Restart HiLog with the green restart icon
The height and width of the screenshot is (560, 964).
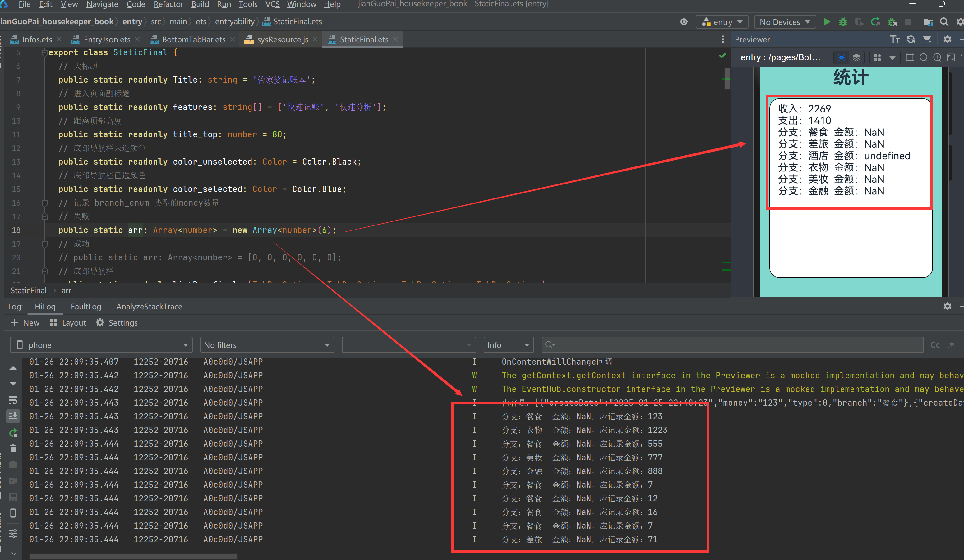13,432
